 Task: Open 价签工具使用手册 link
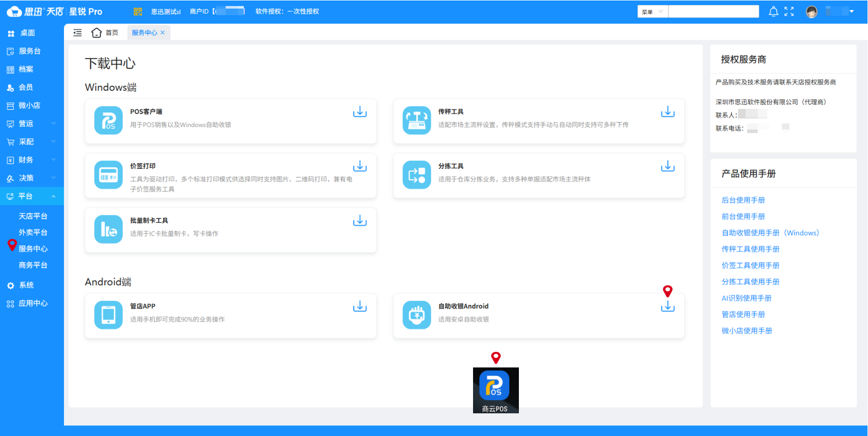tap(750, 265)
